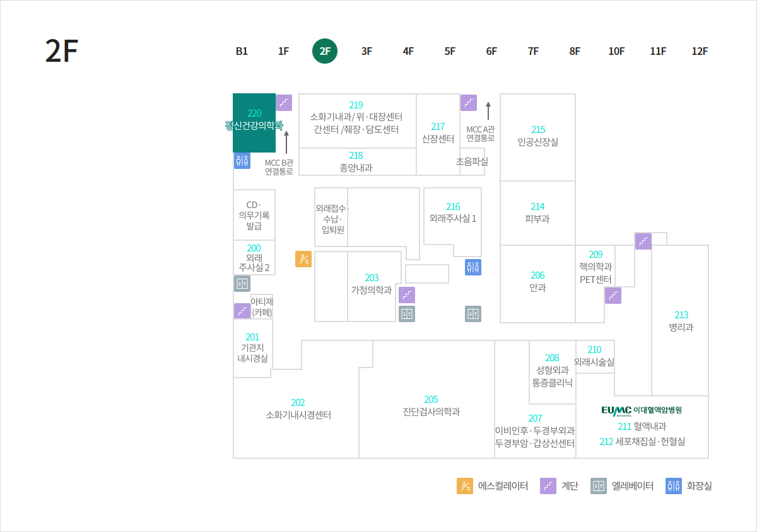Viewport: 757px width, 532px height.
Task: Select room 214 피부과
Action: pos(537,213)
